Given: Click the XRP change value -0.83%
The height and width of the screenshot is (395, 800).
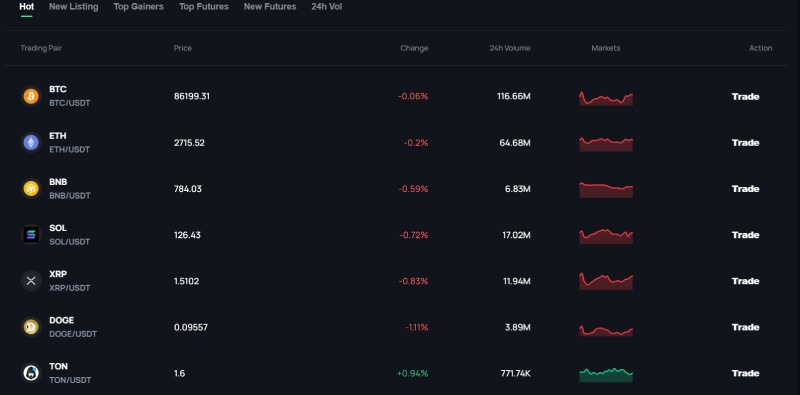Looking at the screenshot, I should pyautogui.click(x=413, y=281).
